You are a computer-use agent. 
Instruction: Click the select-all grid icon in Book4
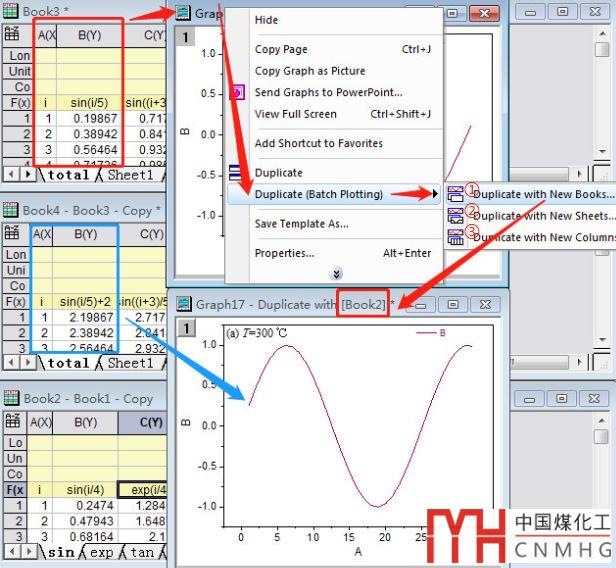[x=12, y=233]
